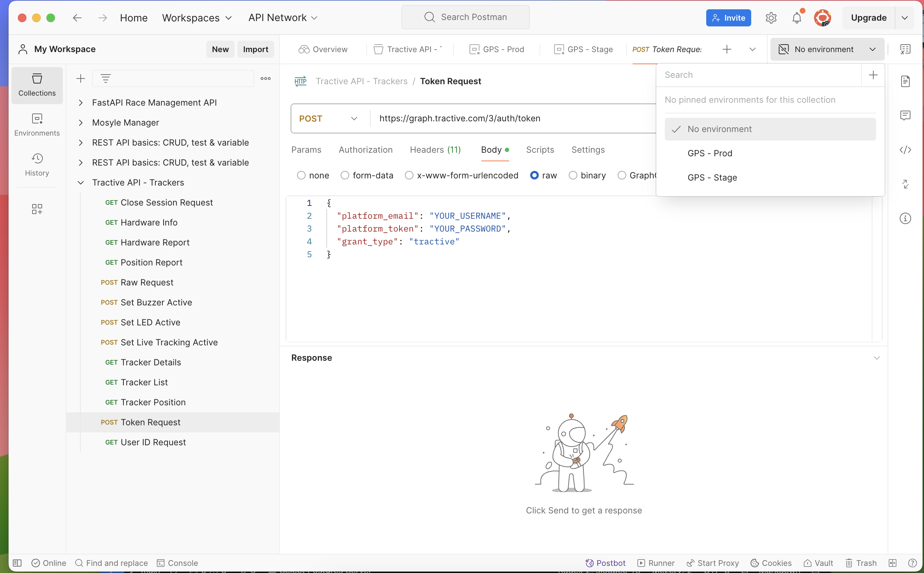Viewport: 924px width, 573px height.
Task: Open the request info icon
Action: (x=905, y=218)
